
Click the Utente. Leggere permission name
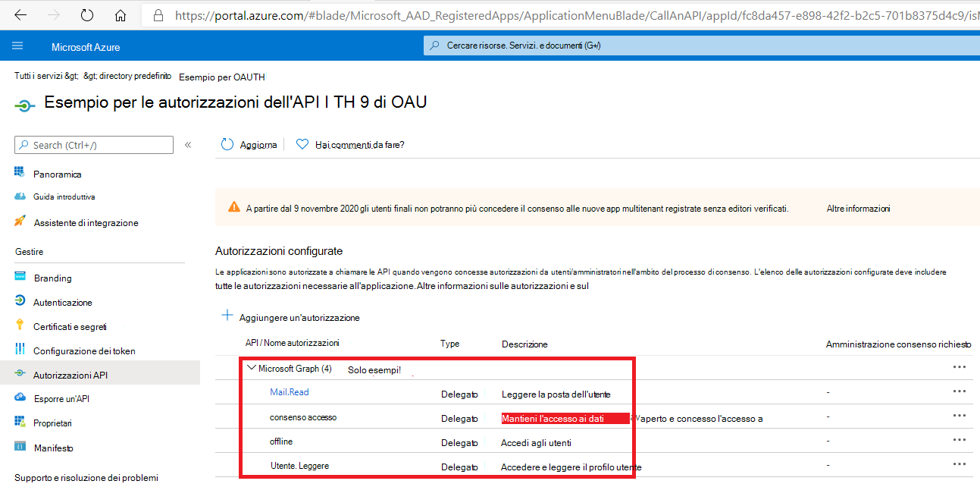(299, 465)
